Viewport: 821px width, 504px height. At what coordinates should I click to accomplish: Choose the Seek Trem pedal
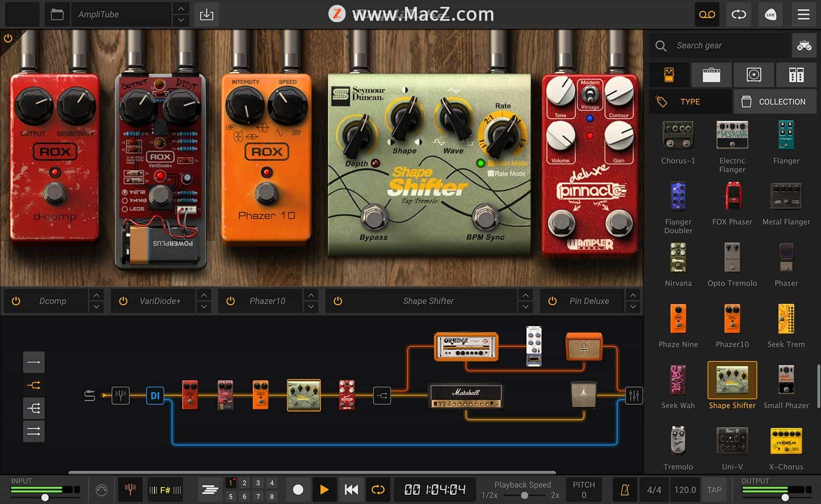pos(786,325)
